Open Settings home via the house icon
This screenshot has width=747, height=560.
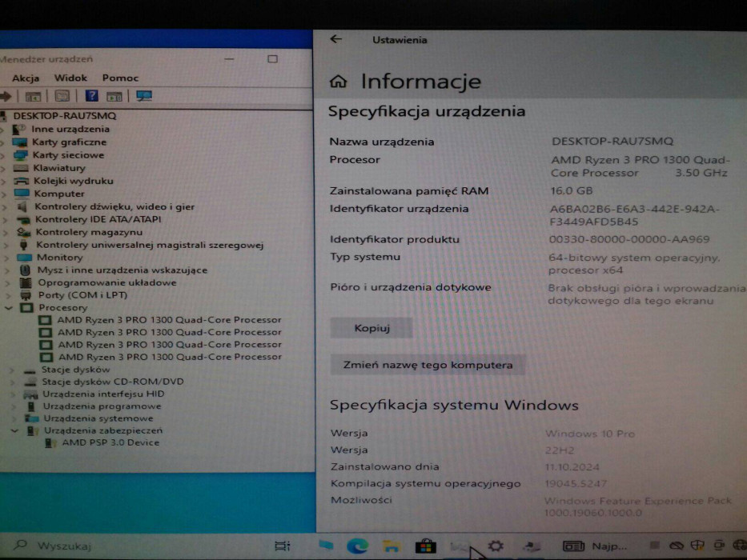coord(338,82)
